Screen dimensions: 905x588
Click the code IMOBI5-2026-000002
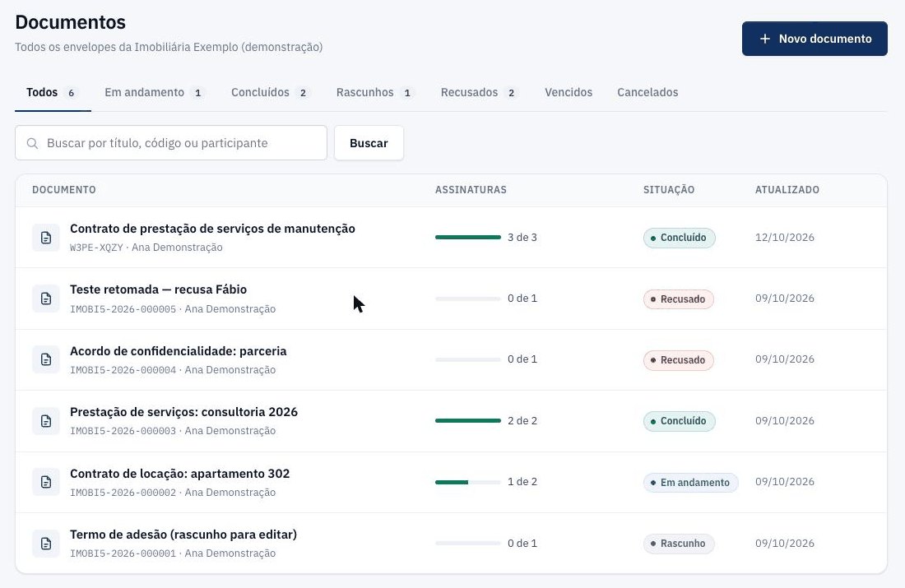123,493
